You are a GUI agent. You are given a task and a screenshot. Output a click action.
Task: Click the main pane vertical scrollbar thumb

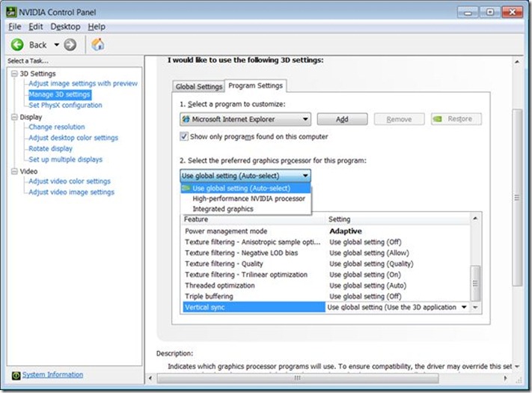pyautogui.click(x=517, y=198)
